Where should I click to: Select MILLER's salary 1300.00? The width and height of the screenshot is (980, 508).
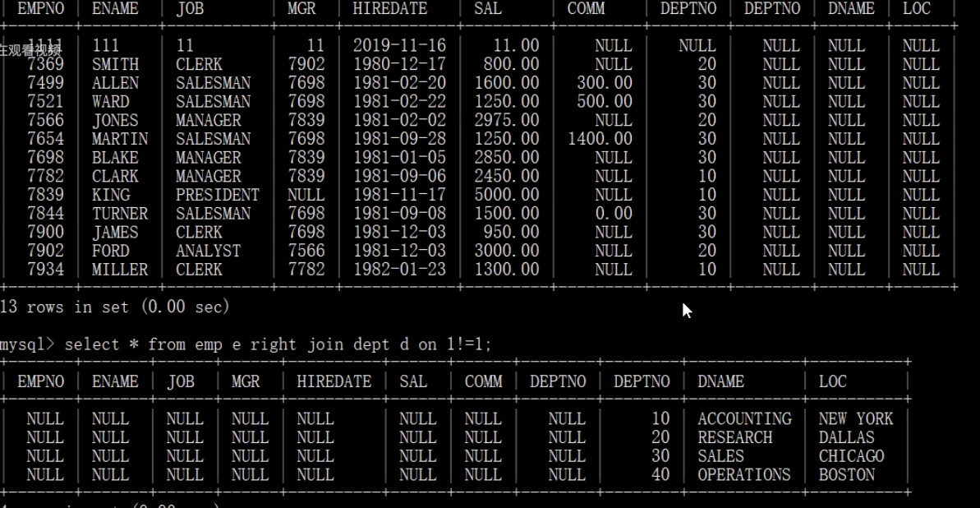pyautogui.click(x=507, y=270)
